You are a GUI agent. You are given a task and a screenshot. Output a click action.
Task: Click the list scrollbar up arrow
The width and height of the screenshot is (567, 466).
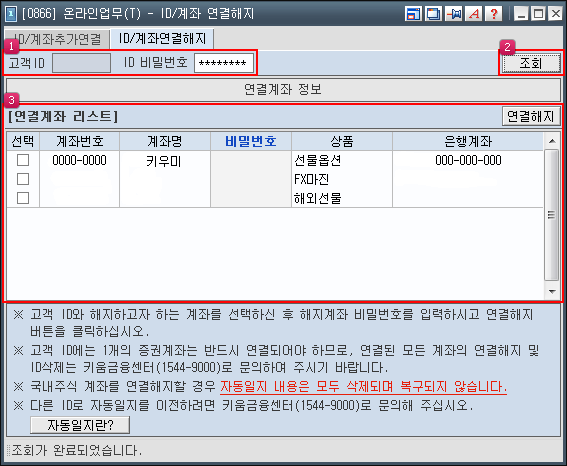pyautogui.click(x=552, y=141)
